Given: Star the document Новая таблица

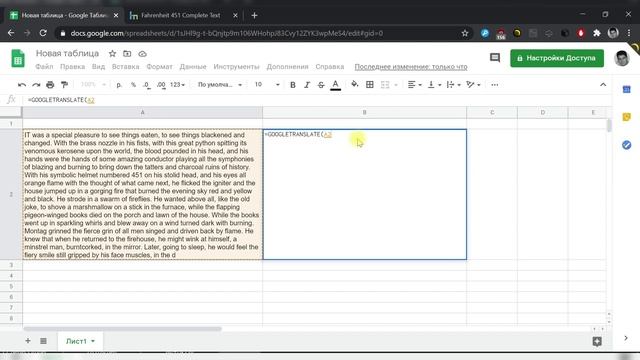Looking at the screenshot, I should coord(112,53).
